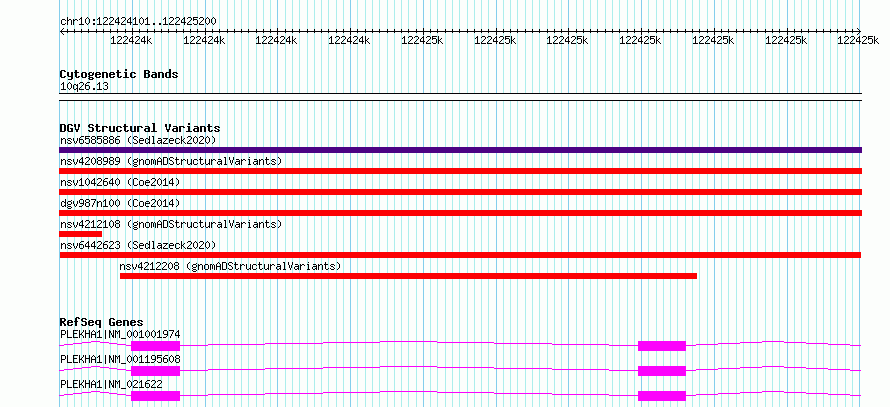The height and width of the screenshot is (407, 890).
Task: Open variant label nsv1042640 (Coe2014)
Action: pyautogui.click(x=120, y=182)
